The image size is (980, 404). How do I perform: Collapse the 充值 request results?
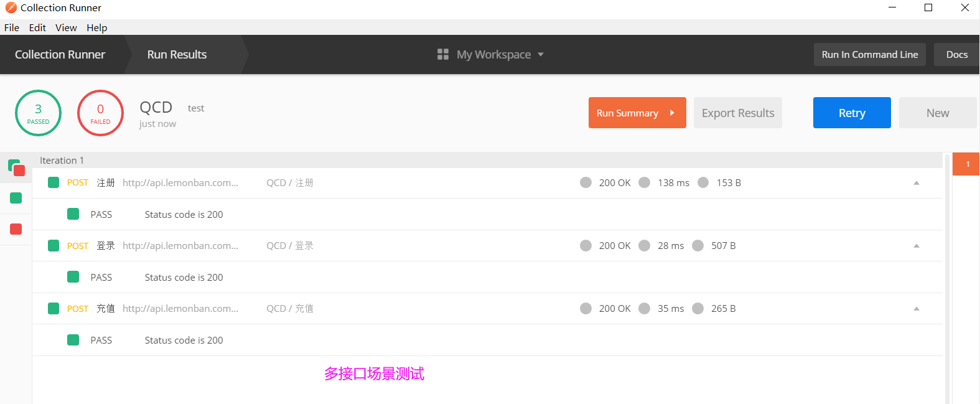[x=916, y=309]
